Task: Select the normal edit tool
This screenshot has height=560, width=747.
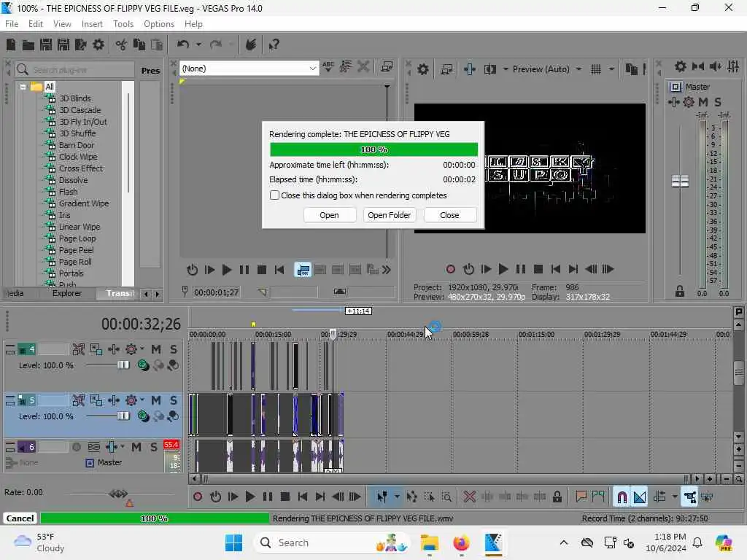Action: [382, 497]
